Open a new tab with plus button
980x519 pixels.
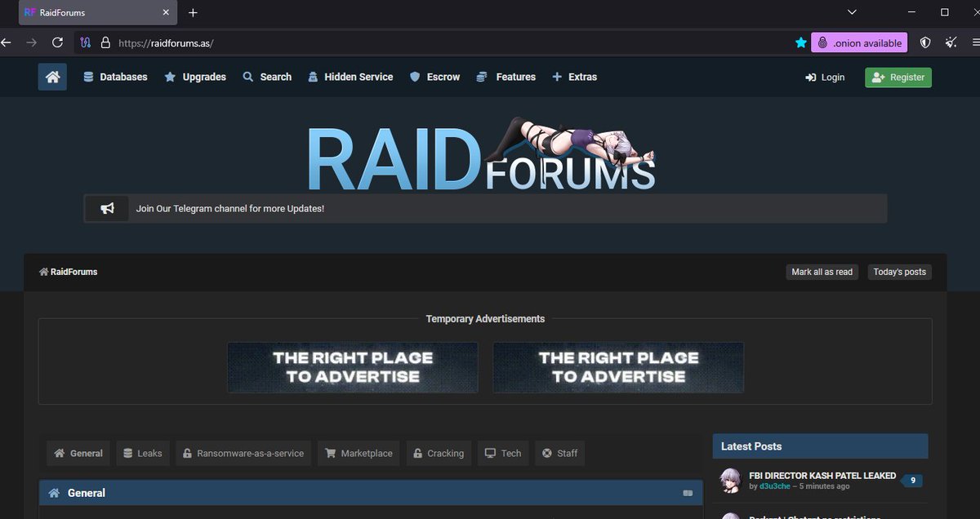click(193, 13)
